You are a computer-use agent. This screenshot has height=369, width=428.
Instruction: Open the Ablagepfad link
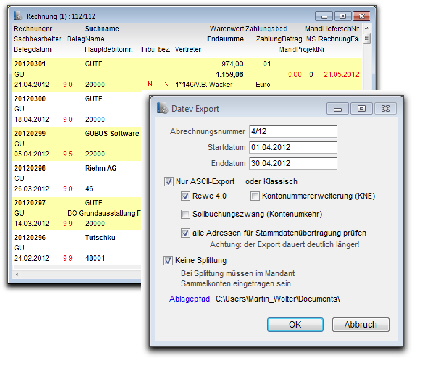pos(189,299)
